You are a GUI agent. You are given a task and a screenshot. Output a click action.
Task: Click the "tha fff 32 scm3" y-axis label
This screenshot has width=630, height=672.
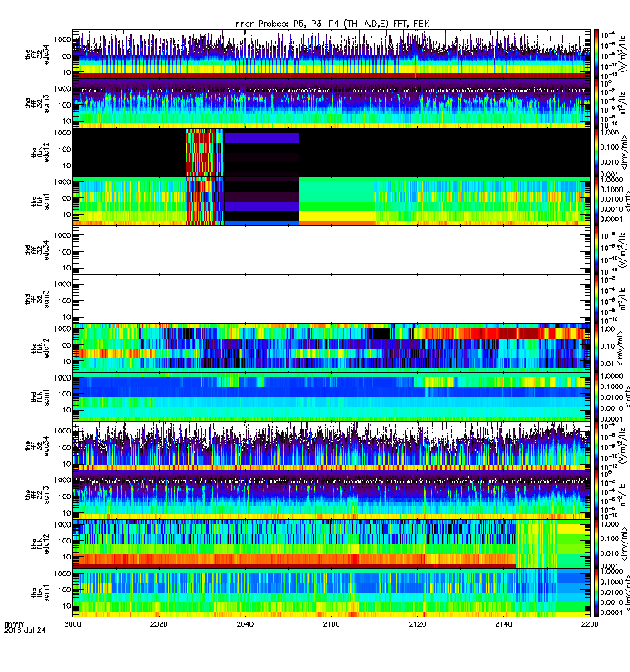(37, 103)
